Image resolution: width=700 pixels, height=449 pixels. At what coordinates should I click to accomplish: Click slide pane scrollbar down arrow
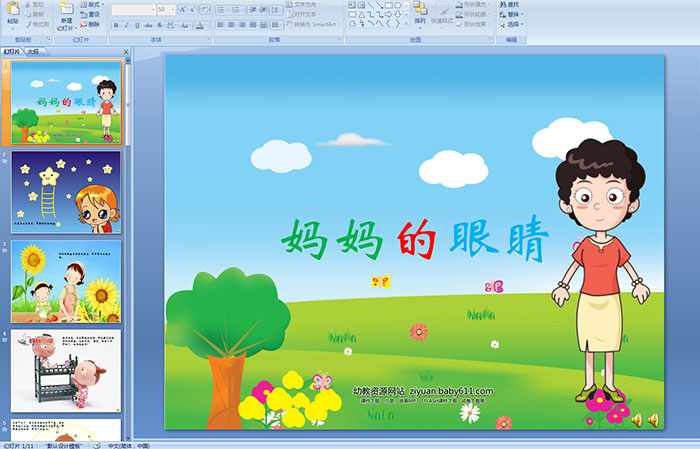(x=129, y=438)
